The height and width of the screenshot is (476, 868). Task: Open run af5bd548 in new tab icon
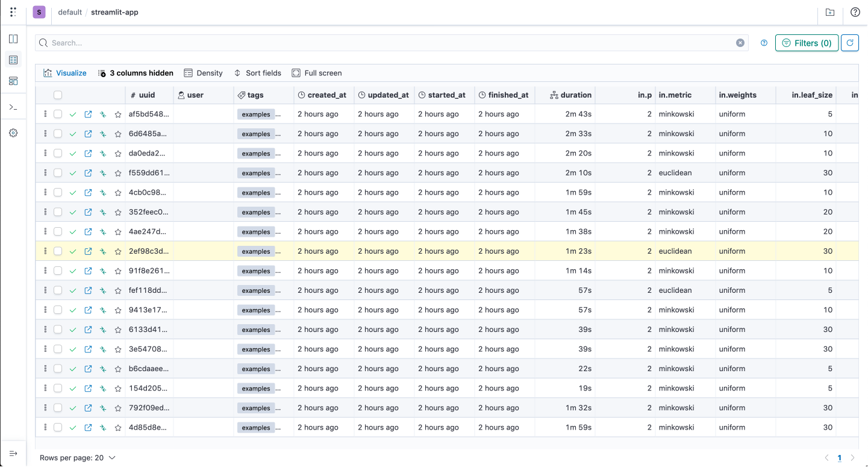tap(88, 114)
